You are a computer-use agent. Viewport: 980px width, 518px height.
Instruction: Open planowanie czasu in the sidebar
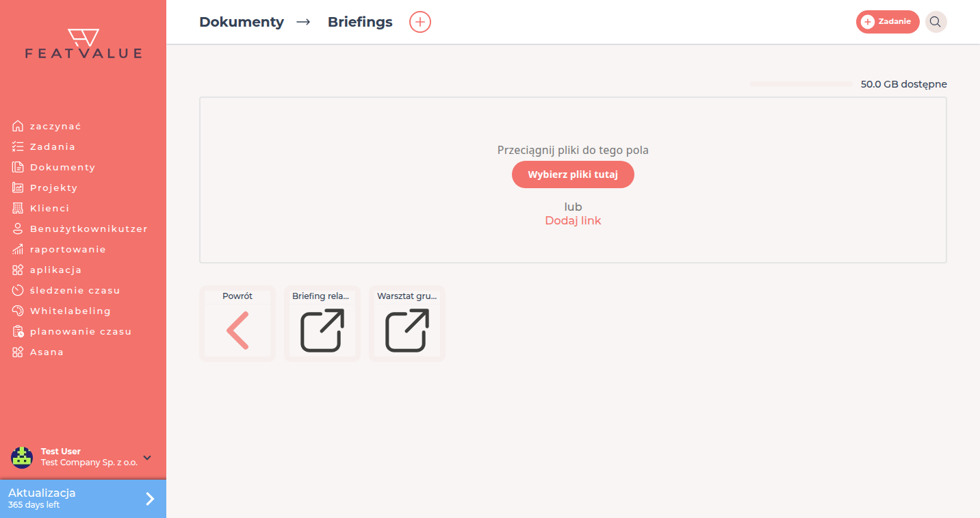click(x=81, y=331)
